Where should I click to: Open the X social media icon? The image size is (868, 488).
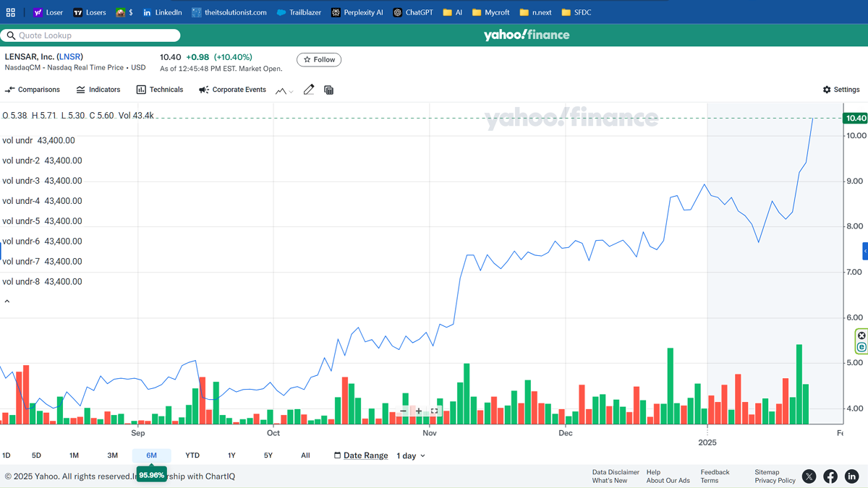click(809, 476)
